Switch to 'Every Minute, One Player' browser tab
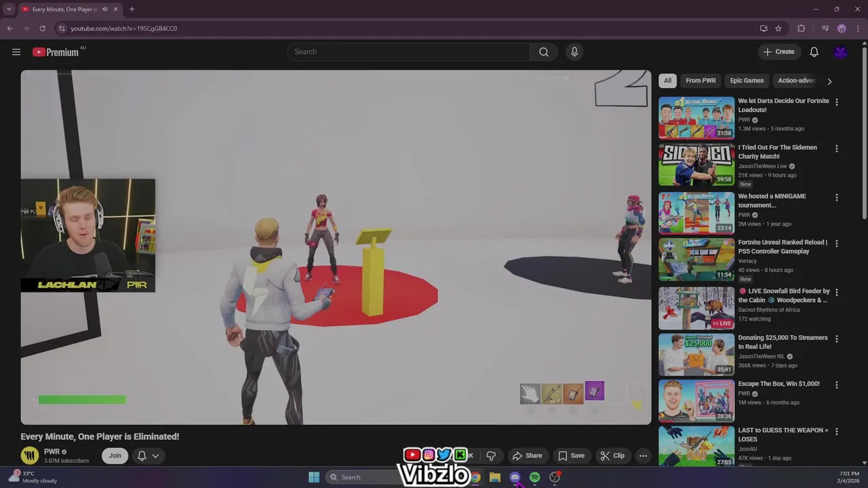Image resolution: width=868 pixels, height=488 pixels. (68, 9)
